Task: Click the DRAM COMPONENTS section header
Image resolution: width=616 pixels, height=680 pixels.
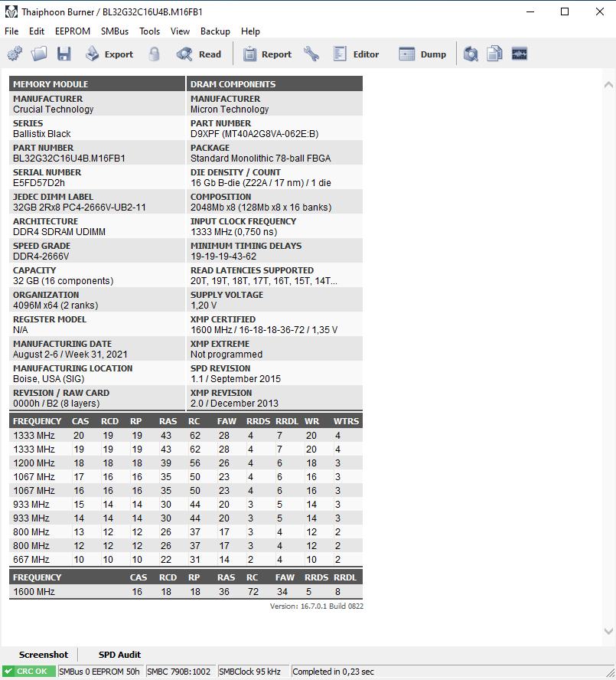Action: coord(275,83)
